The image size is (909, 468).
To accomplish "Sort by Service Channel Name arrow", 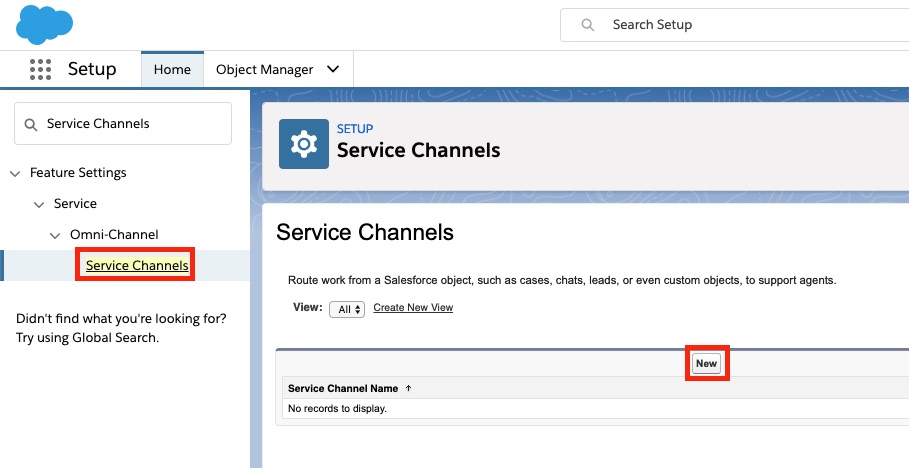I will [x=408, y=389].
